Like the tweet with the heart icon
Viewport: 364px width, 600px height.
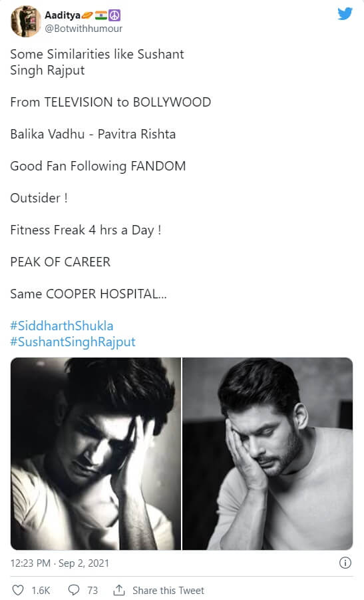click(x=18, y=590)
